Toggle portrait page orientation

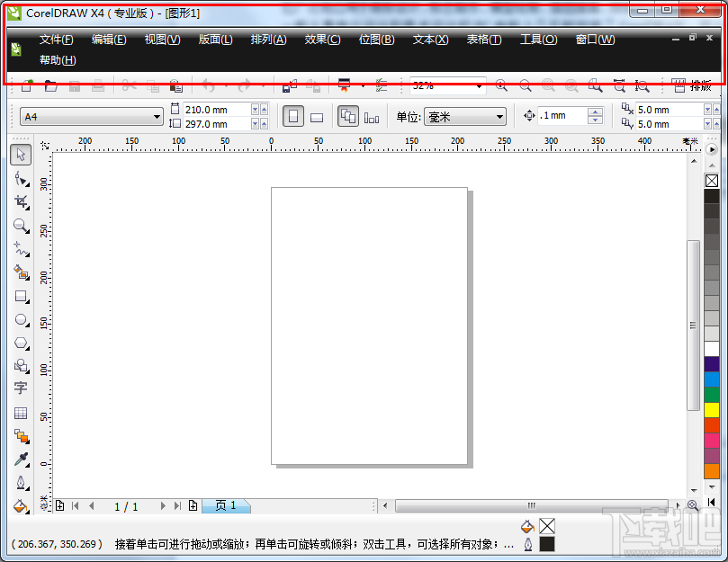tap(293, 117)
